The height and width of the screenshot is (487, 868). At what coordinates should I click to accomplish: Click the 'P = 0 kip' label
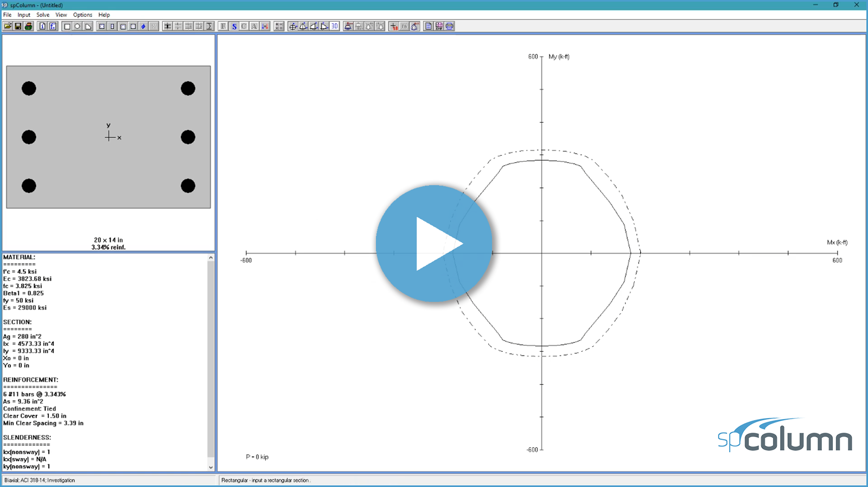[257, 457]
